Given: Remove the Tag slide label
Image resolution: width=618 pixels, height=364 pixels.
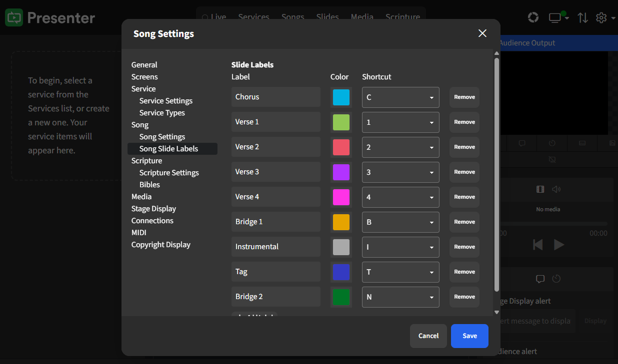Looking at the screenshot, I should (x=464, y=272).
